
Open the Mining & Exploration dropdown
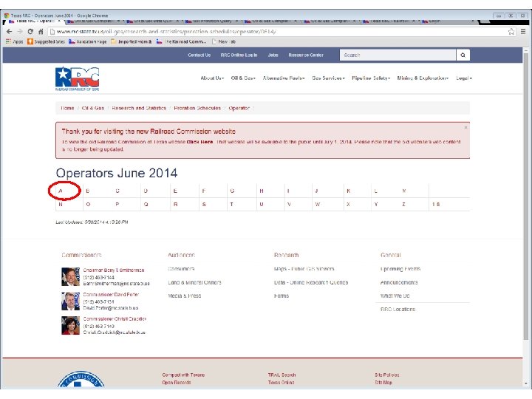423,78
